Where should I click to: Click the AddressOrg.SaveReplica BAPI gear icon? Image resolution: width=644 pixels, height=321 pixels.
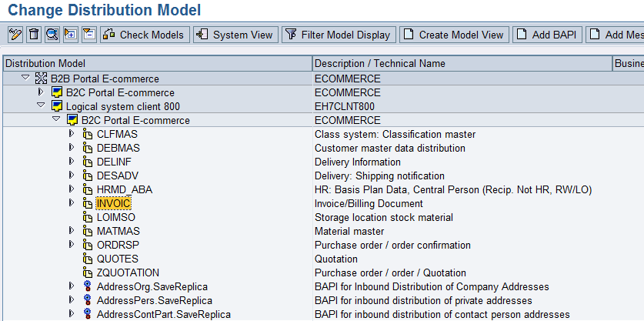(x=88, y=287)
